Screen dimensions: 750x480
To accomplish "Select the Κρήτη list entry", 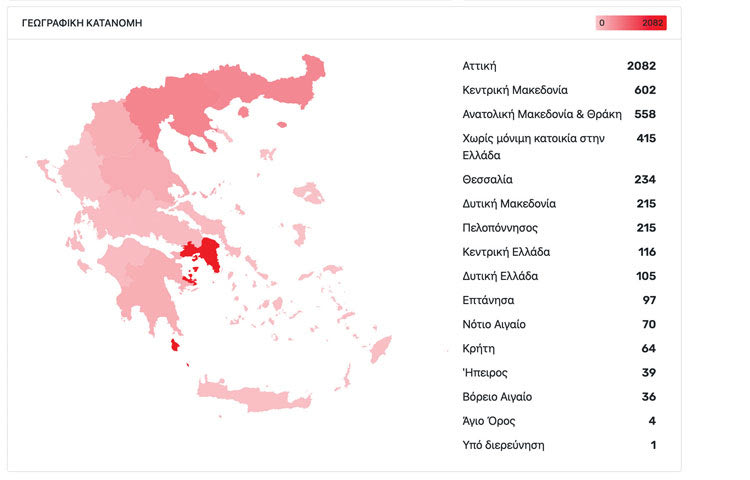I will click(559, 349).
